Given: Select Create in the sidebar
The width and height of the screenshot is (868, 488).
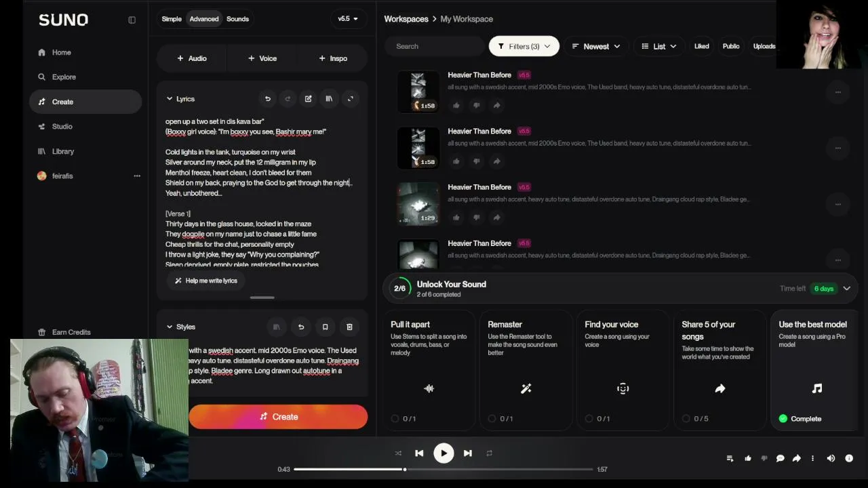Looking at the screenshot, I should point(85,102).
